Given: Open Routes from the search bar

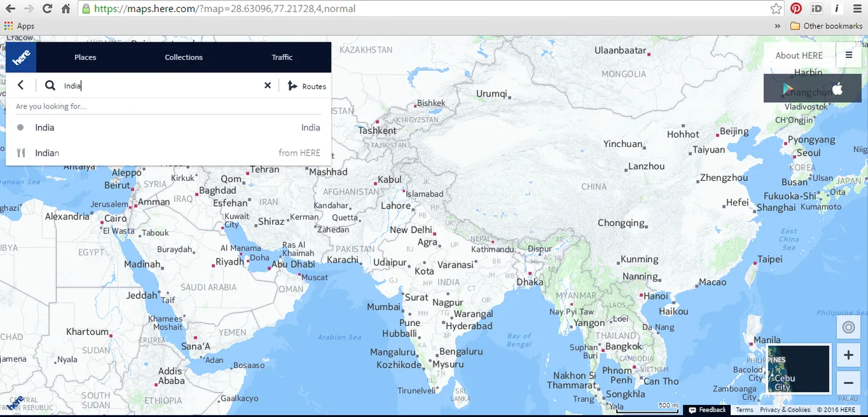Looking at the screenshot, I should coord(307,86).
